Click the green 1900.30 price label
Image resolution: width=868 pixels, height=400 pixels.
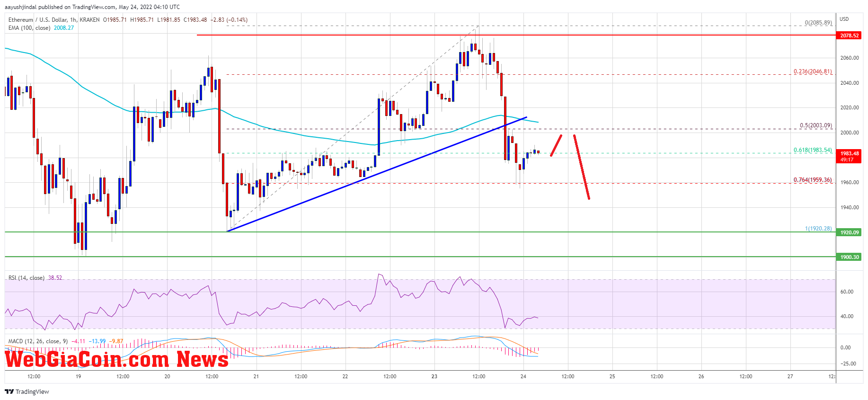point(849,257)
